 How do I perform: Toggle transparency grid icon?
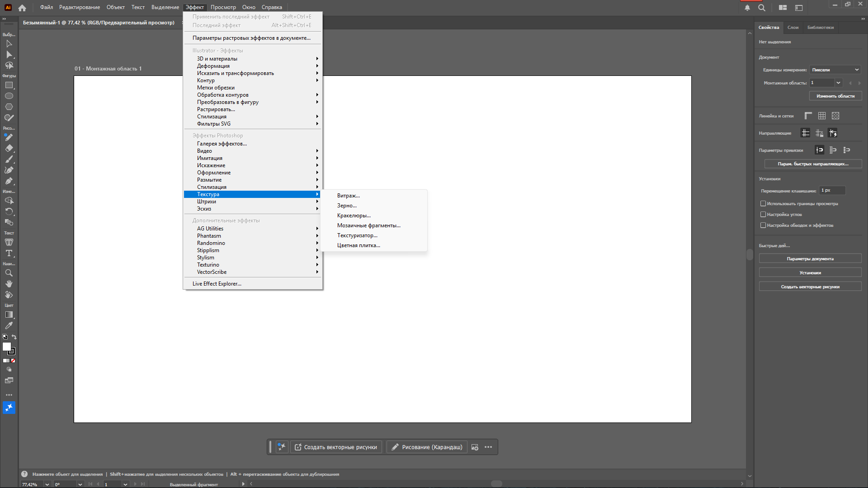pyautogui.click(x=835, y=116)
